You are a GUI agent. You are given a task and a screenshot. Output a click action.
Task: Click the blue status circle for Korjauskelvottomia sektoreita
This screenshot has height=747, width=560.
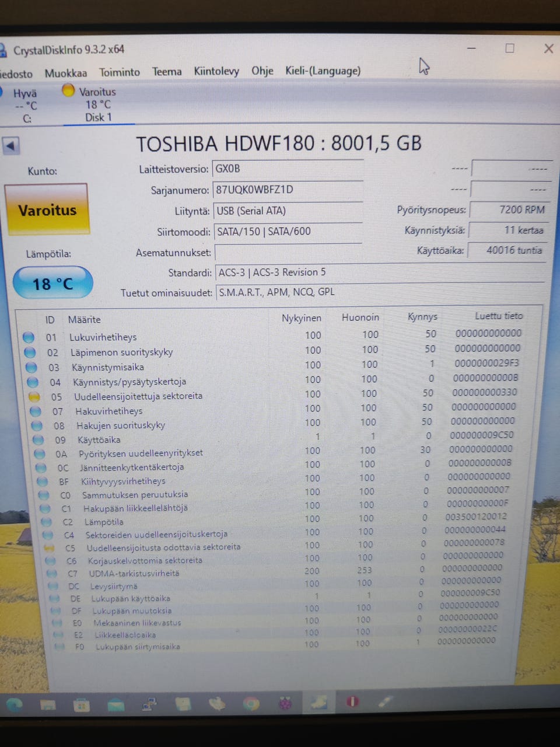(x=50, y=561)
